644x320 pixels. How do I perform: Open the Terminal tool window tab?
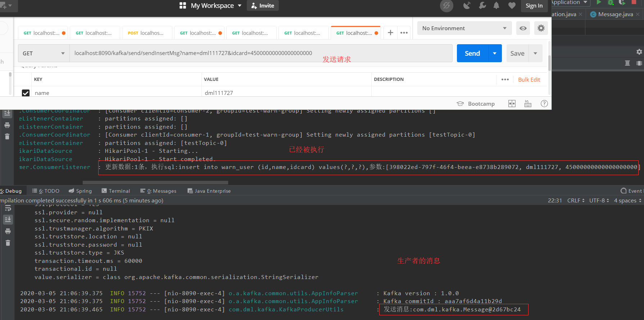(x=116, y=191)
